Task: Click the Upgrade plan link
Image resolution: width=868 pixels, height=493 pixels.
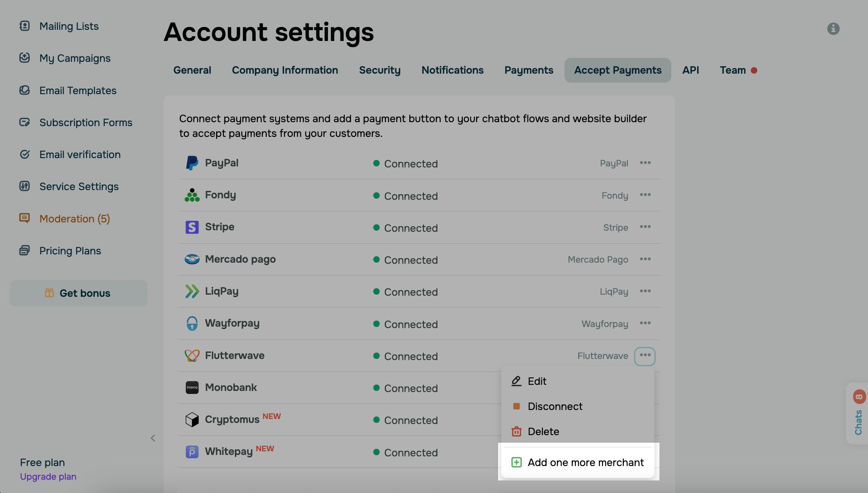Action: coord(48,476)
